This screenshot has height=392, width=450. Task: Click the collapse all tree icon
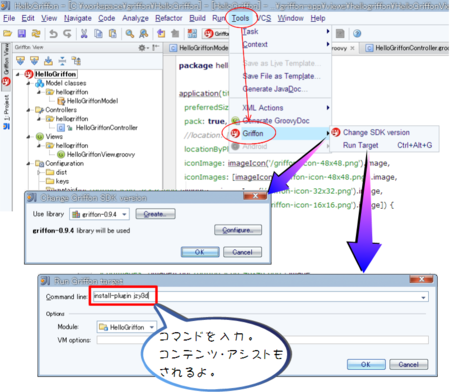click(62, 61)
